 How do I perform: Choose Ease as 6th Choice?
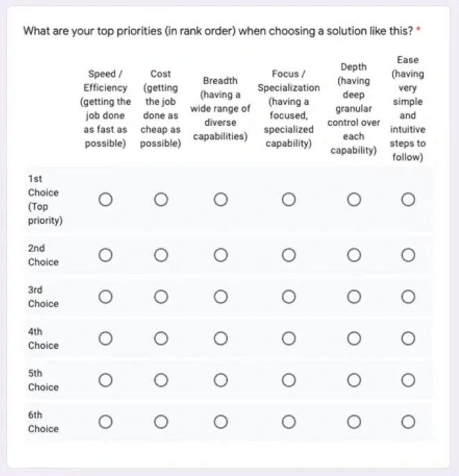tap(408, 422)
